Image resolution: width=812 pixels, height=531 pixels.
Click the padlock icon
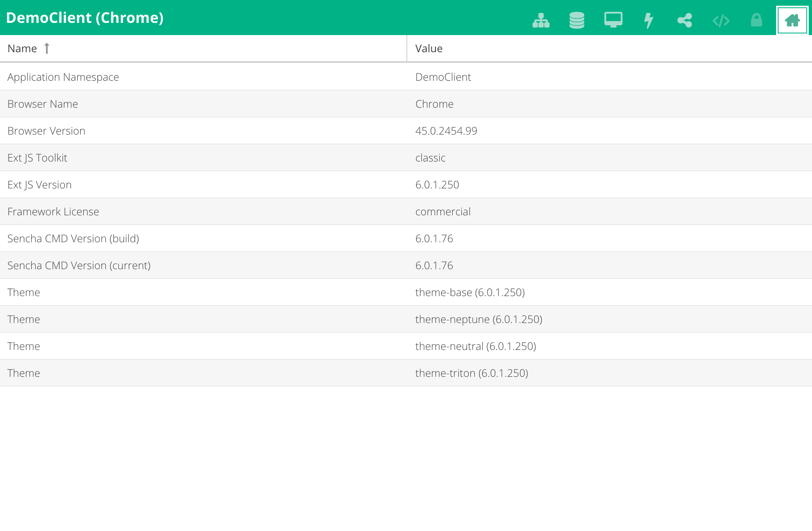point(757,20)
